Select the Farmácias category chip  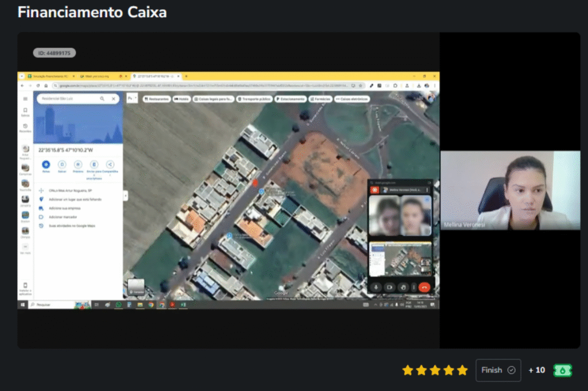tap(320, 99)
